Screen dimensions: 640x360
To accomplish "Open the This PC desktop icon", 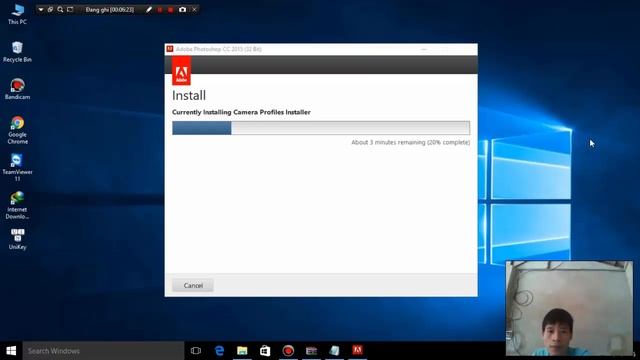I will point(18,14).
